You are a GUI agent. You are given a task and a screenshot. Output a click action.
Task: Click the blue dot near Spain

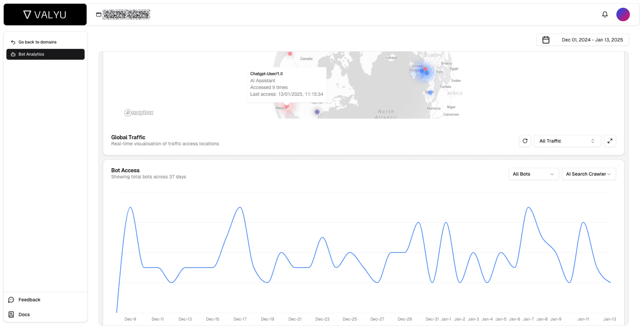tap(430, 93)
